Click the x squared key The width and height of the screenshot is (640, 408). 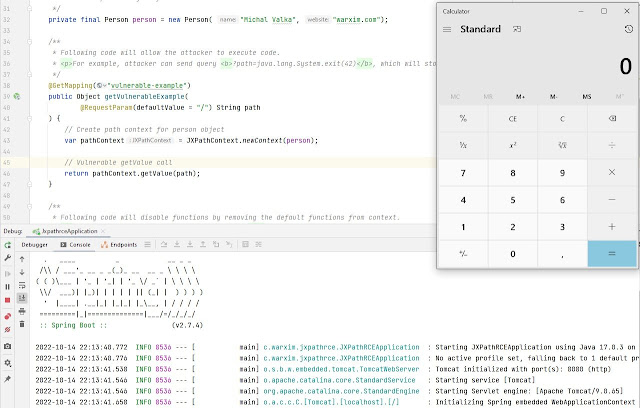(x=513, y=145)
